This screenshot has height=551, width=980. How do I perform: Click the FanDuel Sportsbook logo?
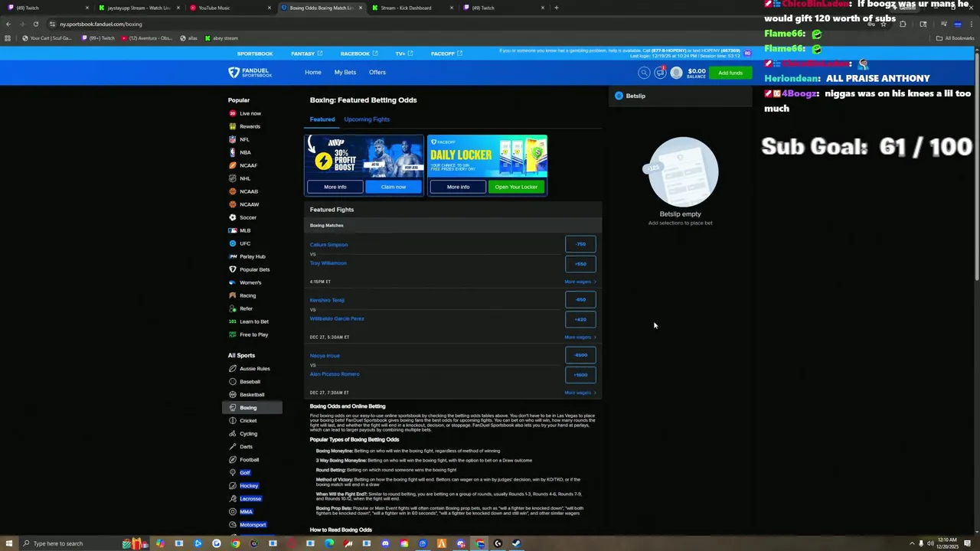tap(250, 72)
